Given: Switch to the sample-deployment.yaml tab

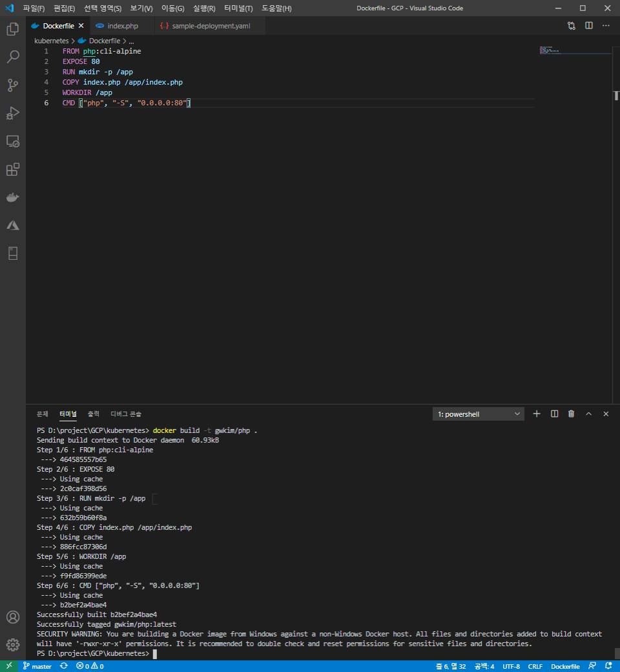Looking at the screenshot, I should coord(211,26).
